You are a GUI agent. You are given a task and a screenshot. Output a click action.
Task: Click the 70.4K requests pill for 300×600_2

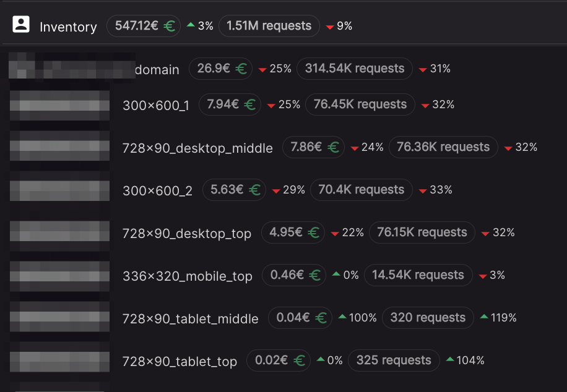(361, 189)
